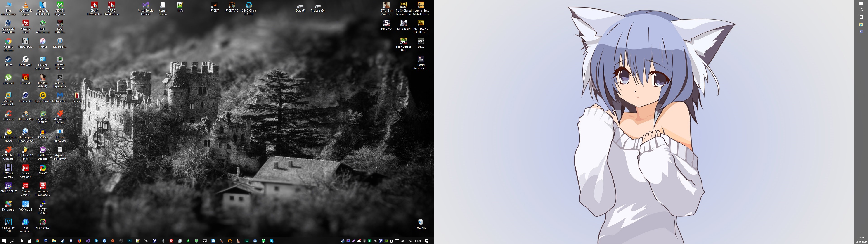The image size is (868, 244).
Task: Open the Far Cry 5 desktop shortcut
Action: pos(386,25)
